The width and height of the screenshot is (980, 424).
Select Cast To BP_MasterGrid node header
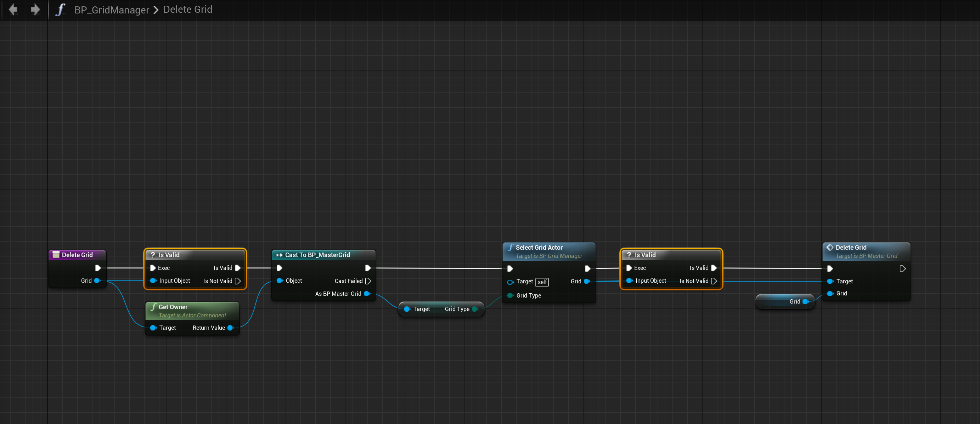tap(317, 255)
